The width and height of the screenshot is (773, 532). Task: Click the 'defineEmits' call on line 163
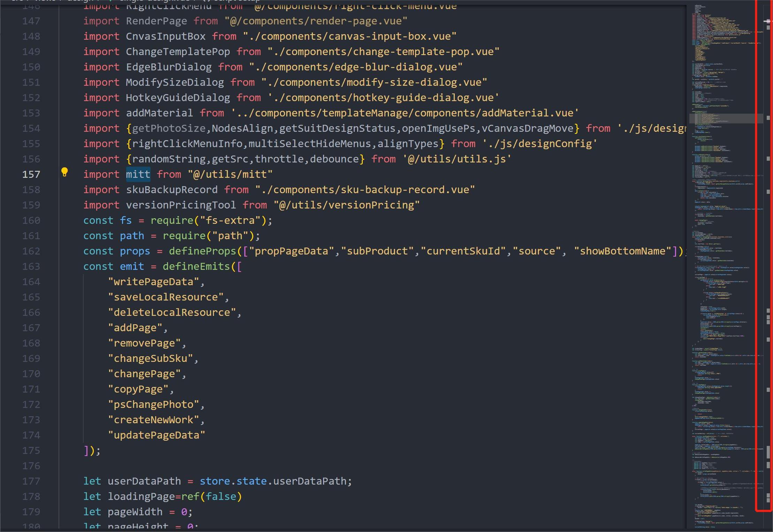click(197, 266)
